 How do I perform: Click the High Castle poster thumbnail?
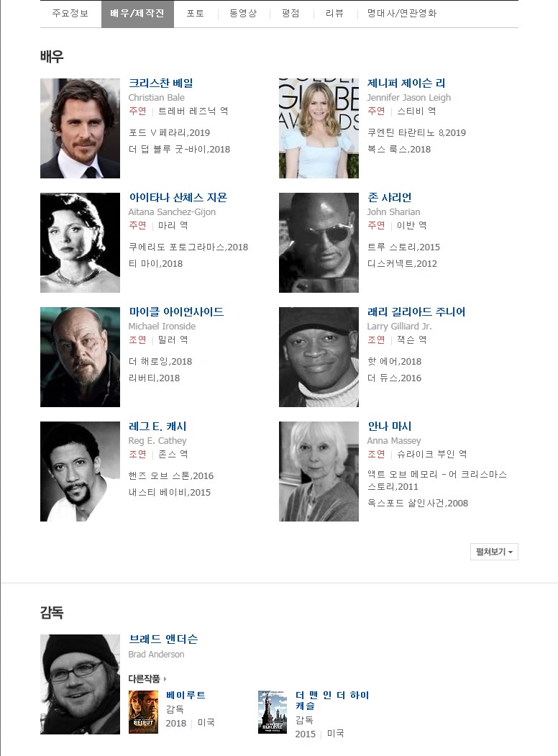click(x=273, y=712)
